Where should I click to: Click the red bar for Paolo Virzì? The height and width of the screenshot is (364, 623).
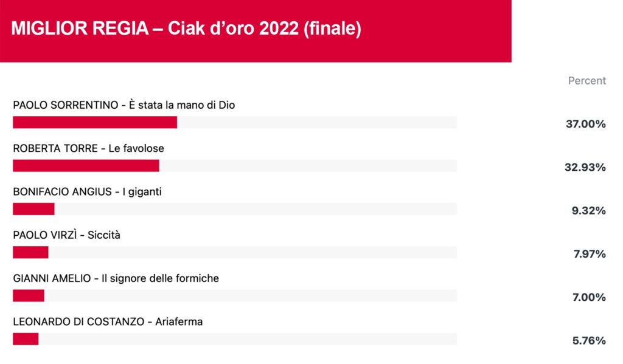30,252
